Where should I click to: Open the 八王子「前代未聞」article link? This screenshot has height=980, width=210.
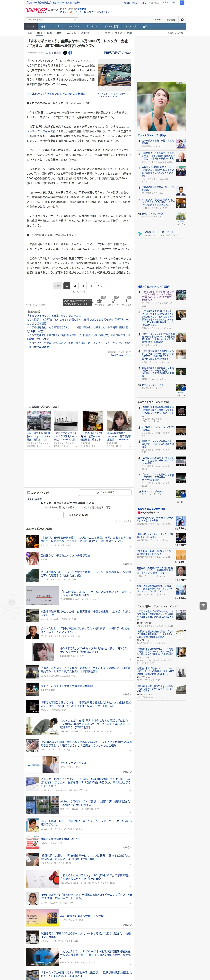click(x=67, y=686)
